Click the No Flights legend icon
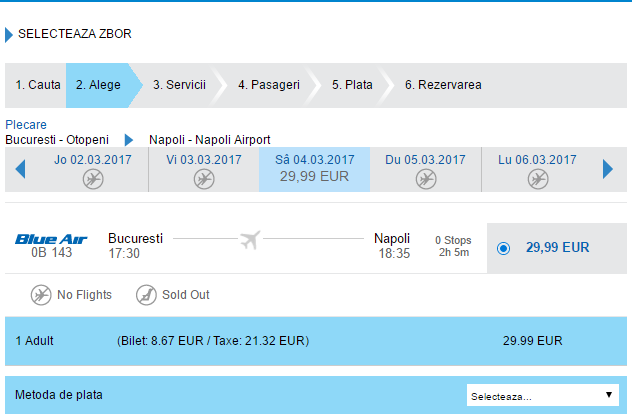The width and height of the screenshot is (632, 414). point(41,295)
